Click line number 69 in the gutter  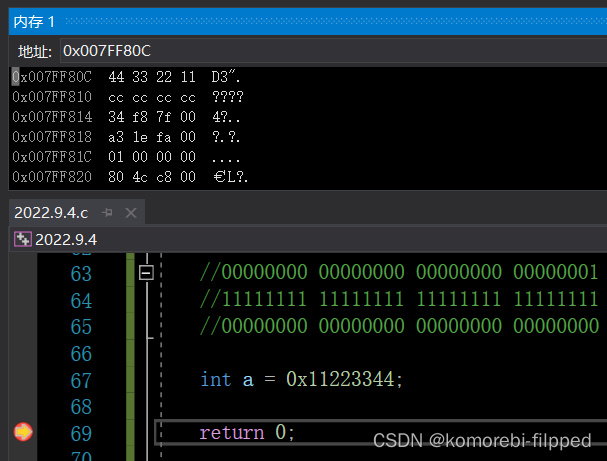[81, 433]
